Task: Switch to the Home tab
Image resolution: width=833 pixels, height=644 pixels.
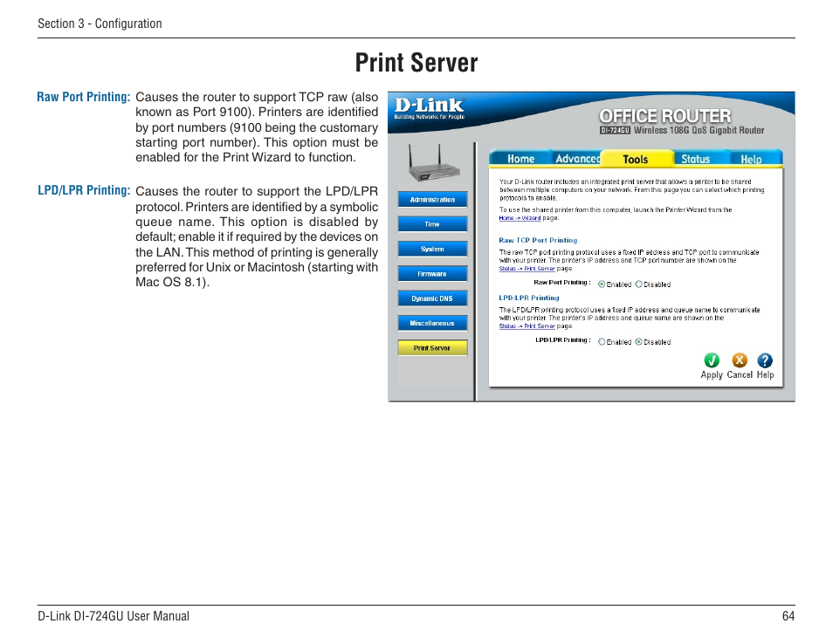Action: tap(520, 159)
